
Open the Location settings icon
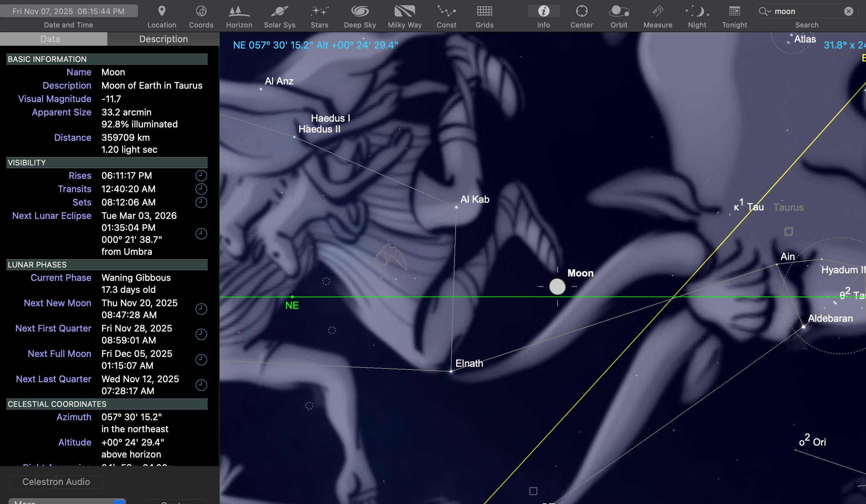(162, 11)
